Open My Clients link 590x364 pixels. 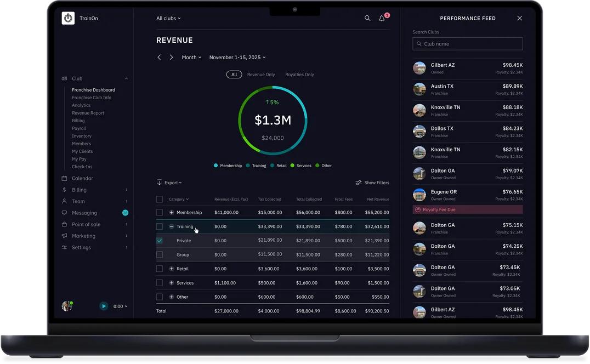click(x=82, y=151)
